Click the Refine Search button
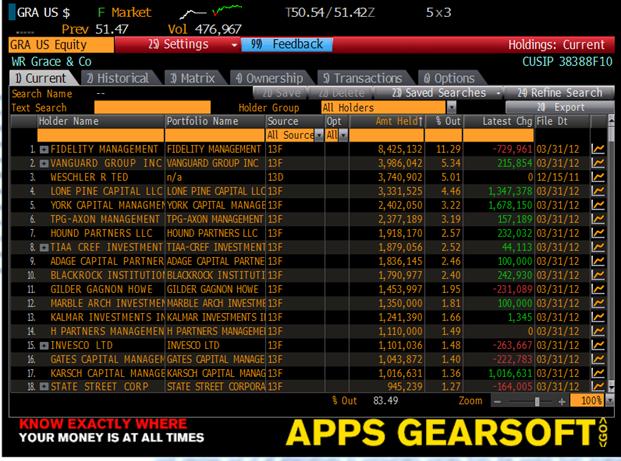 point(559,93)
